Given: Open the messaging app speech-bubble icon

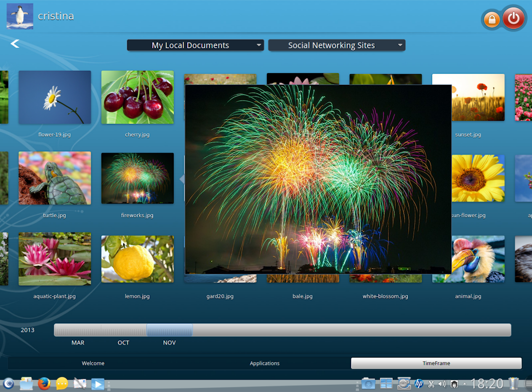Looking at the screenshot, I should click(61, 384).
